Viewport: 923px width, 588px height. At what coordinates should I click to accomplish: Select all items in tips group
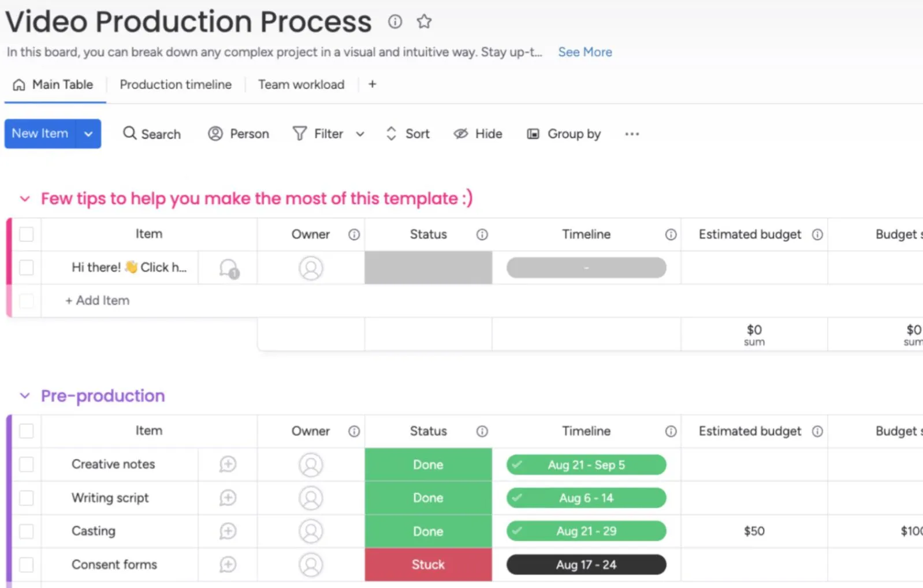[27, 235]
